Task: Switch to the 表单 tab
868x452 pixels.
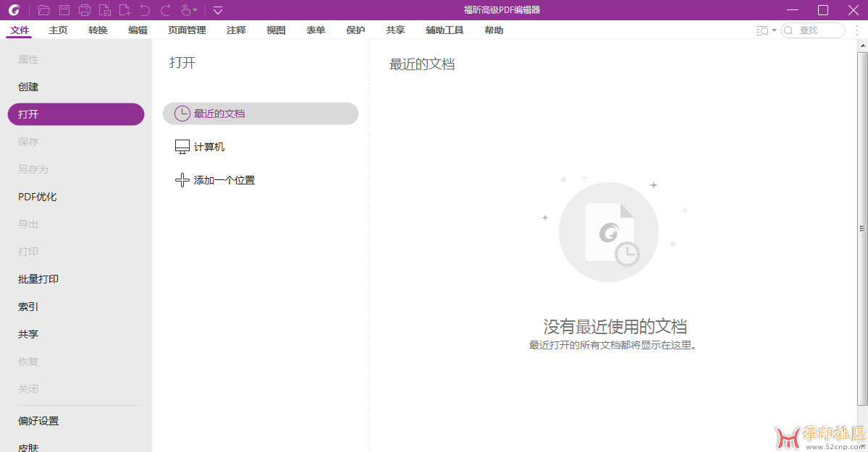Action: pos(316,30)
